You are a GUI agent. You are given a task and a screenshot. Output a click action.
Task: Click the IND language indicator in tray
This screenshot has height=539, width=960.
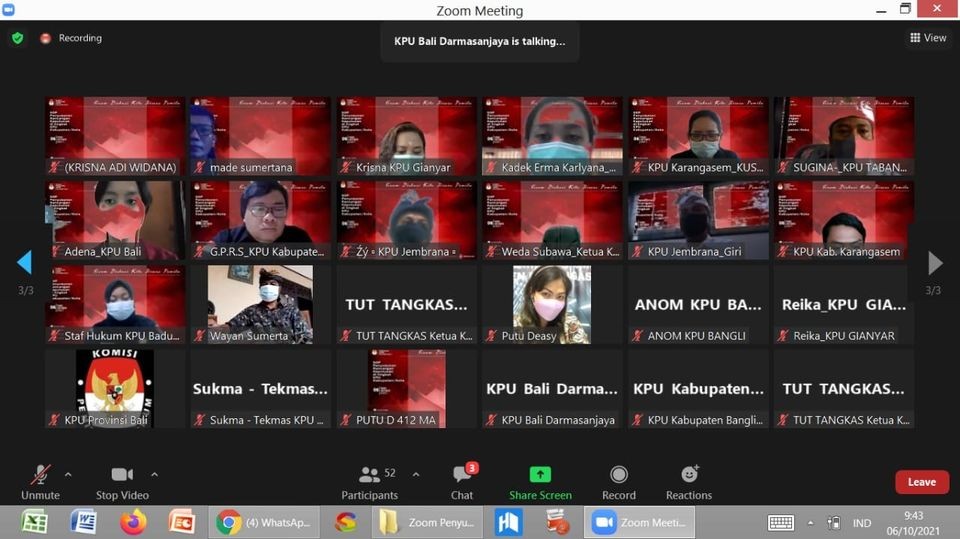tap(861, 523)
